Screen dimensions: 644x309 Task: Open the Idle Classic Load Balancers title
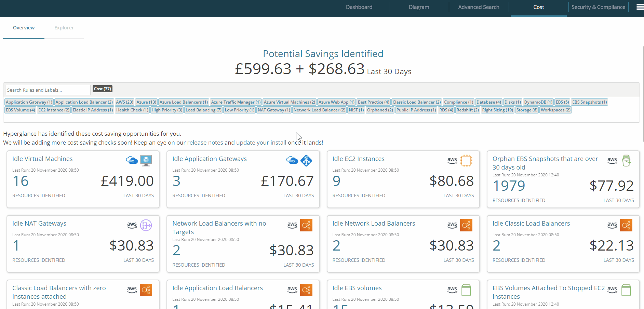coord(531,223)
